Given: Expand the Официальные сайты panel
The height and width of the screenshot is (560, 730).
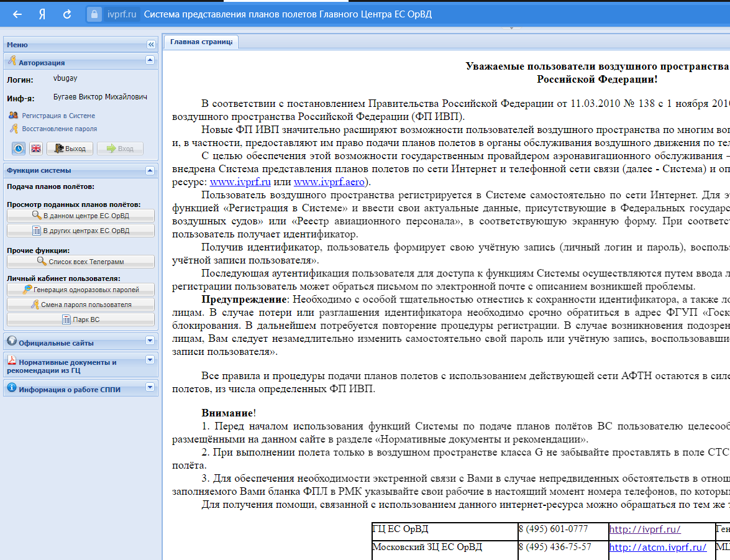Looking at the screenshot, I should [x=150, y=341].
